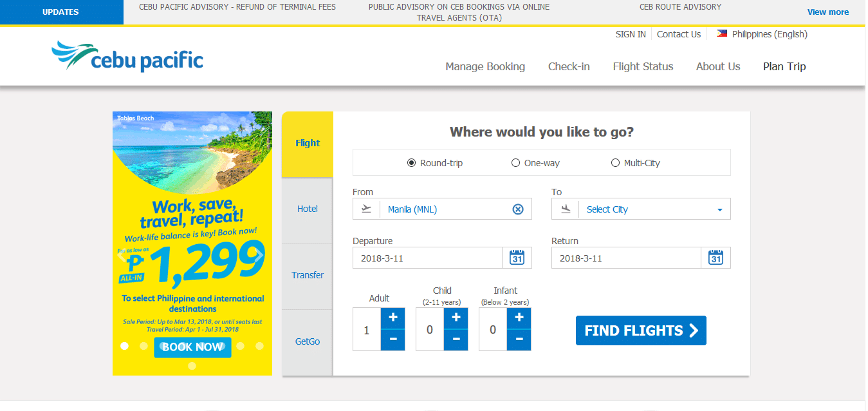868x411 pixels.
Task: Open the Return calendar icon
Action: click(716, 258)
